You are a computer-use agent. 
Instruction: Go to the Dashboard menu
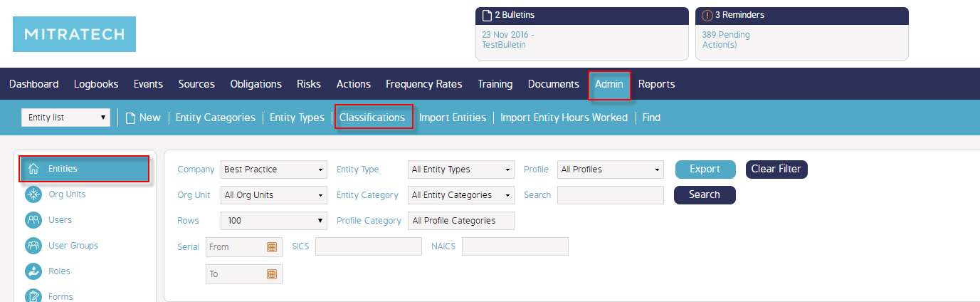click(x=34, y=84)
